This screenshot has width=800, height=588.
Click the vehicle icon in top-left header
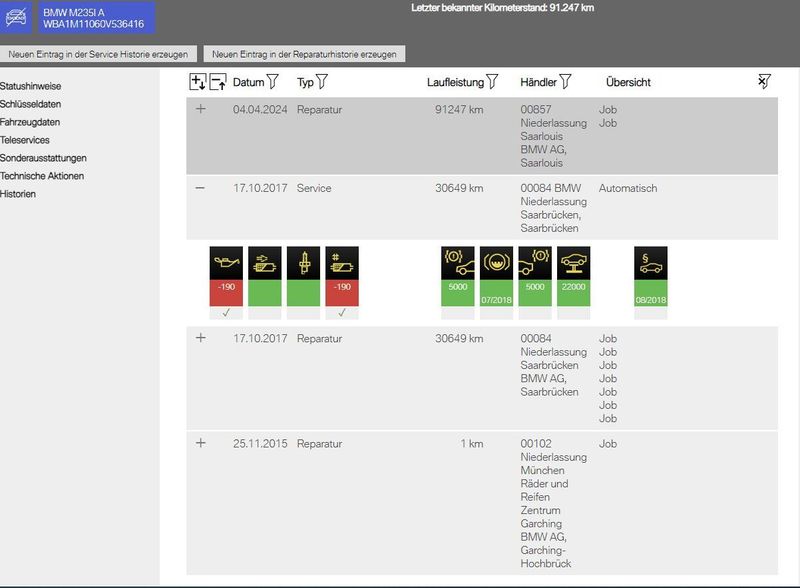tap(15, 18)
